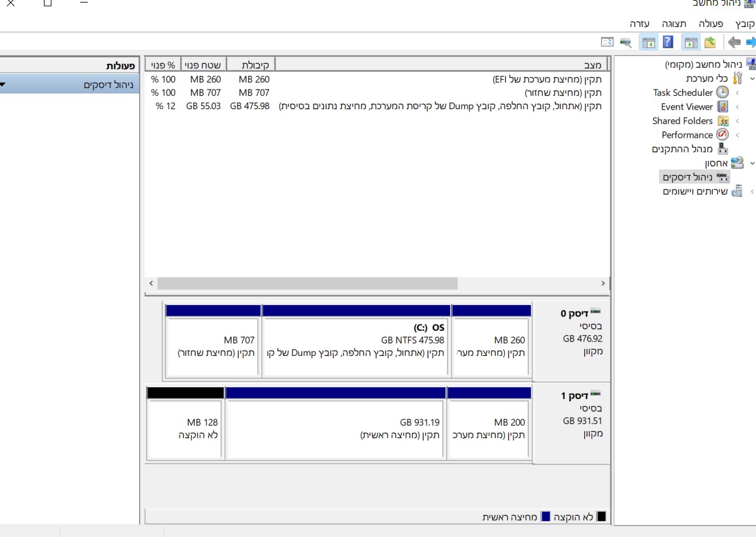Select Shared Folders in the tree
The height and width of the screenshot is (537, 756).
682,121
